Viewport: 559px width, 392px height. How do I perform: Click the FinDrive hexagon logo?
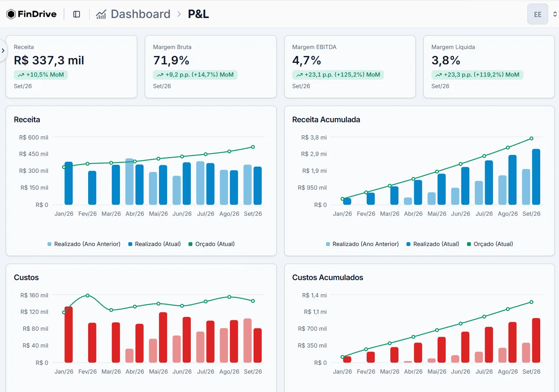point(11,14)
